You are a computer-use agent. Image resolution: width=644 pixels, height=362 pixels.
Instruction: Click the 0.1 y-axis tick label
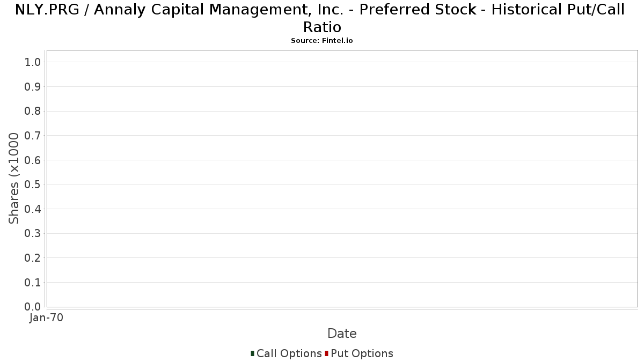tap(33, 282)
